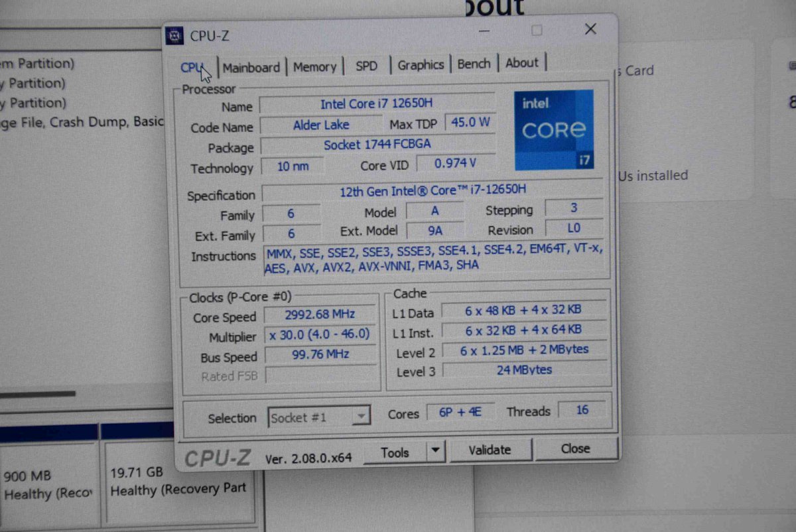
Task: Click the Validate button
Action: (x=490, y=450)
